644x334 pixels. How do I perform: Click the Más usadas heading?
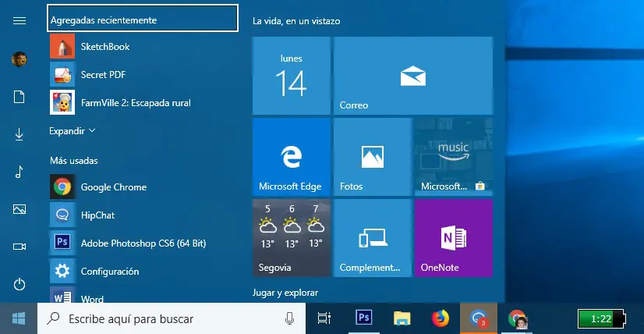click(74, 161)
